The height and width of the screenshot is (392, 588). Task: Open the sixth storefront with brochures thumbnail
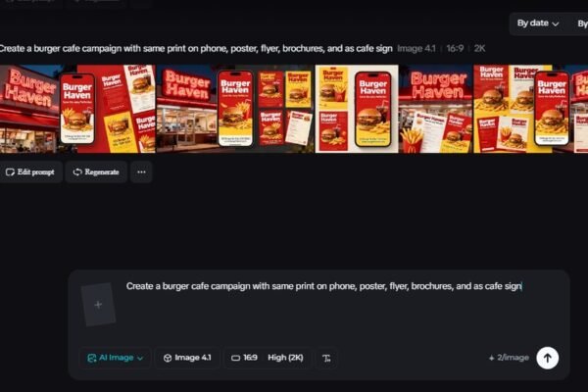435,109
